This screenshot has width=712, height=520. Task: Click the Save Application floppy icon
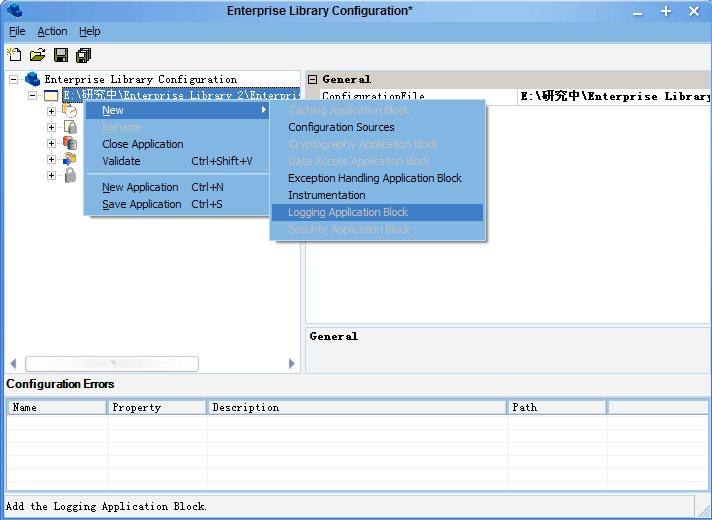coord(61,55)
